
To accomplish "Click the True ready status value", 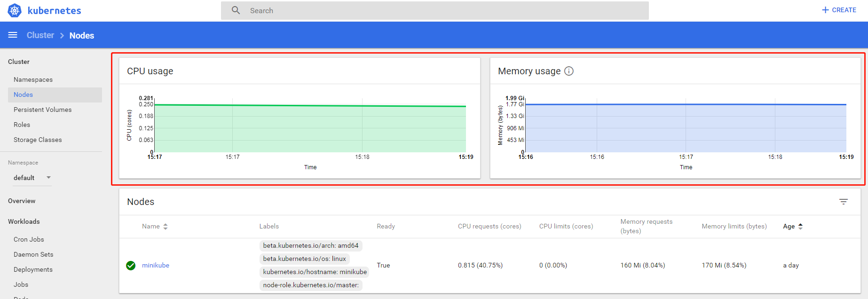I will tap(383, 265).
